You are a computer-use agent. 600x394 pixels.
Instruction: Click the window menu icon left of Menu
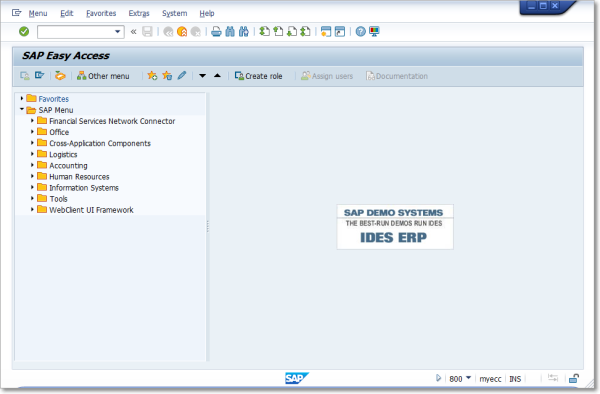pyautogui.click(x=16, y=13)
